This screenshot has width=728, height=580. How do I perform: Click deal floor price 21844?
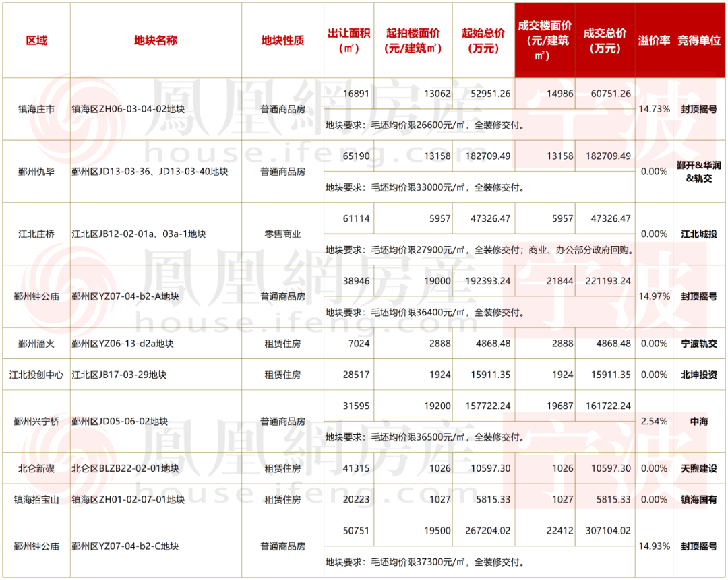click(x=560, y=281)
